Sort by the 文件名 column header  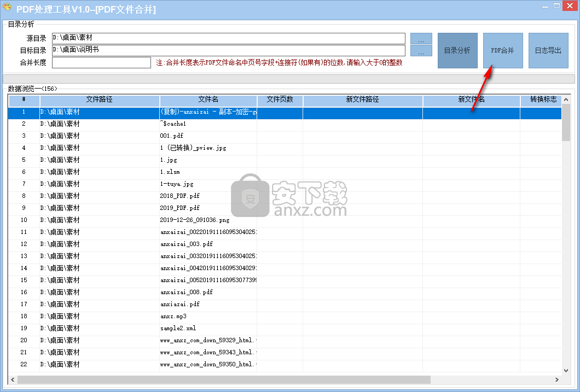coord(208,100)
